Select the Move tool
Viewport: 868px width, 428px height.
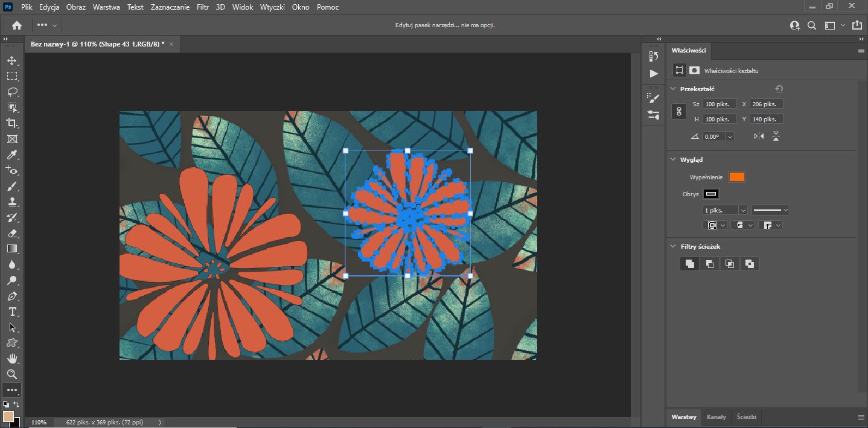[x=11, y=60]
